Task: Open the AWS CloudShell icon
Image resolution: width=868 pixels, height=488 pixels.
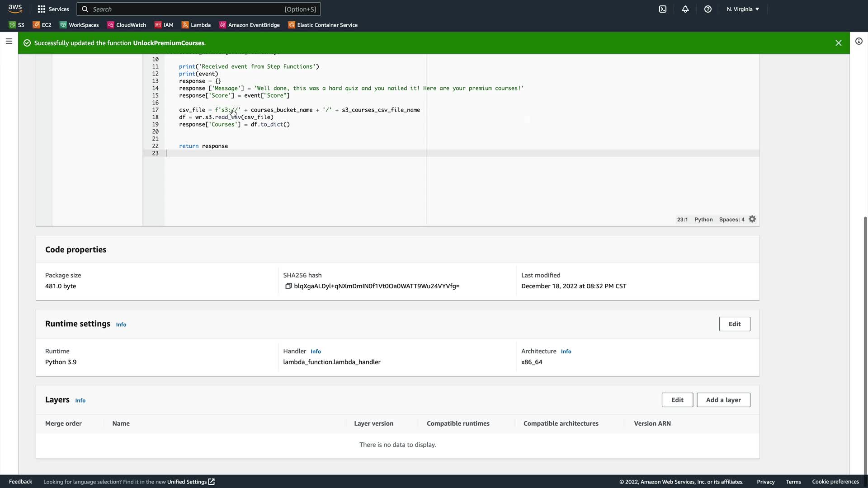Action: point(663,9)
